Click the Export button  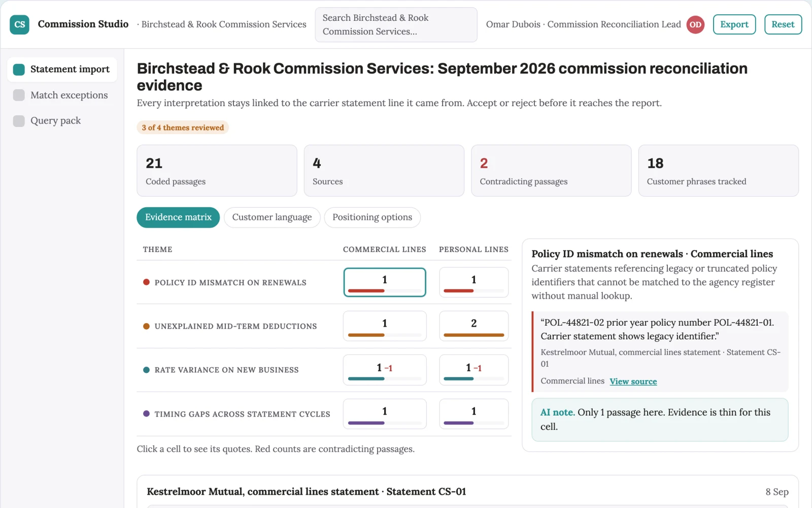point(734,24)
